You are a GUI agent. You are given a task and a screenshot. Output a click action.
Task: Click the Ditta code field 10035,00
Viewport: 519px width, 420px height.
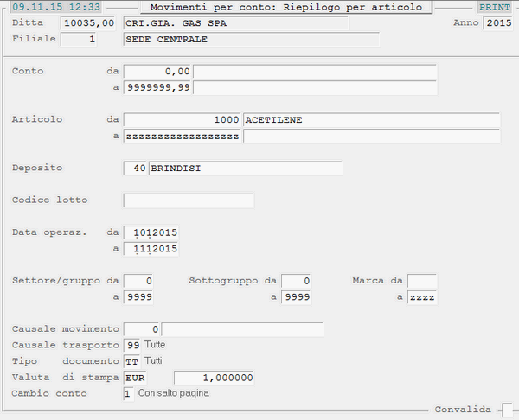coord(87,23)
